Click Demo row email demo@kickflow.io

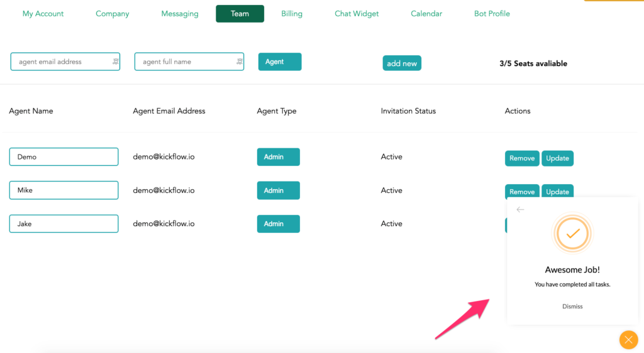164,156
